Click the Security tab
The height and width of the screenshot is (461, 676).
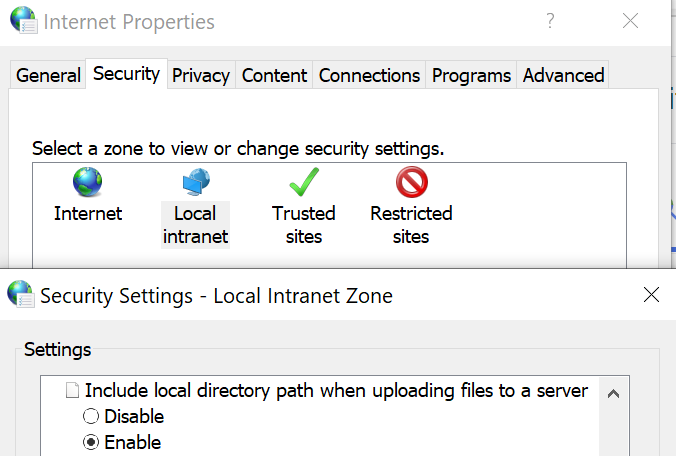pyautogui.click(x=126, y=73)
